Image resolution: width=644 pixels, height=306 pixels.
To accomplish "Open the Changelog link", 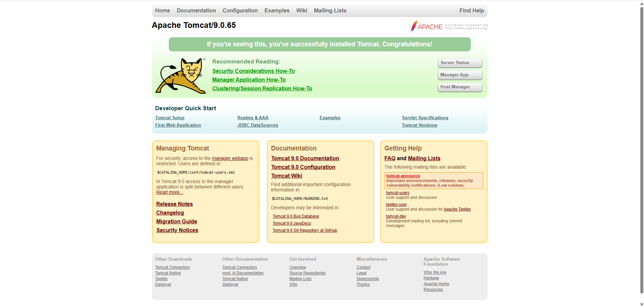I will 170,213.
